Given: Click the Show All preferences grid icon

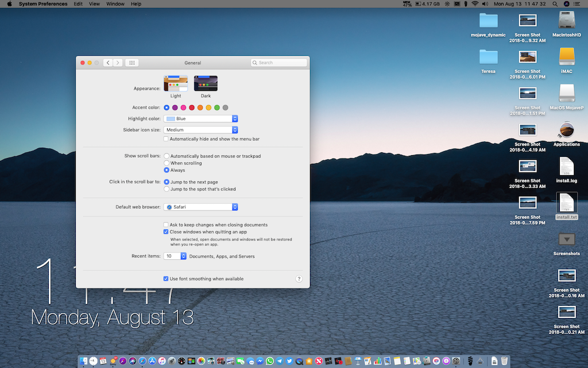Looking at the screenshot, I should click(x=131, y=63).
